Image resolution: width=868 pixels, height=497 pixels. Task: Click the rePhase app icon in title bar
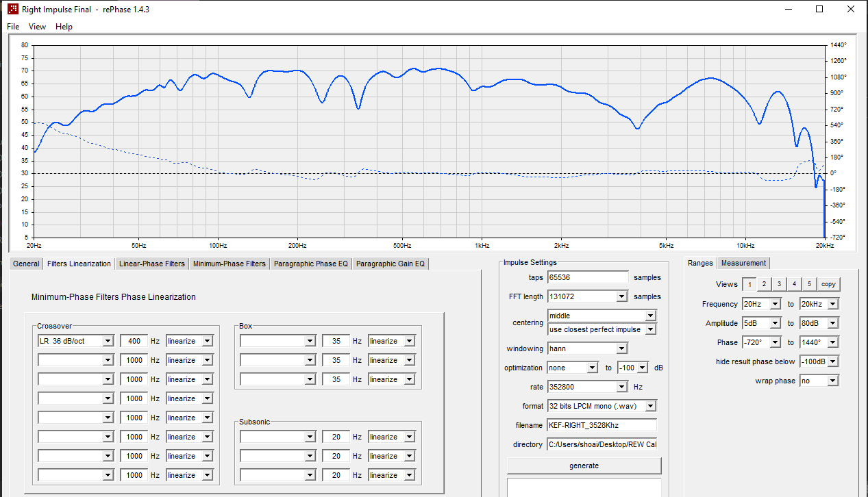click(12, 10)
